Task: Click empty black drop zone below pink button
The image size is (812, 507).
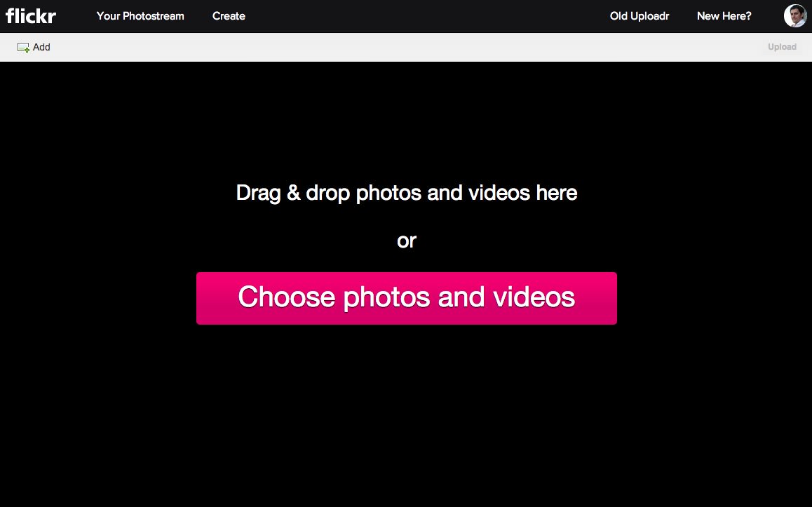Action: point(407,414)
